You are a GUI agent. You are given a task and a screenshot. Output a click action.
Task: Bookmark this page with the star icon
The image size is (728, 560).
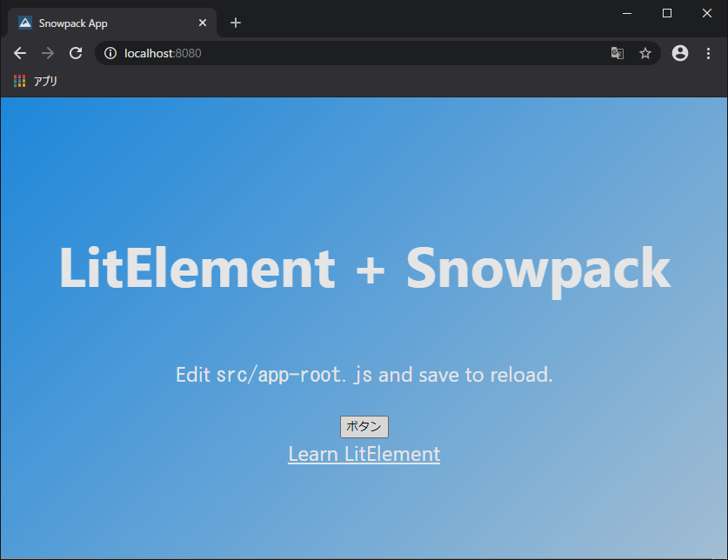645,53
